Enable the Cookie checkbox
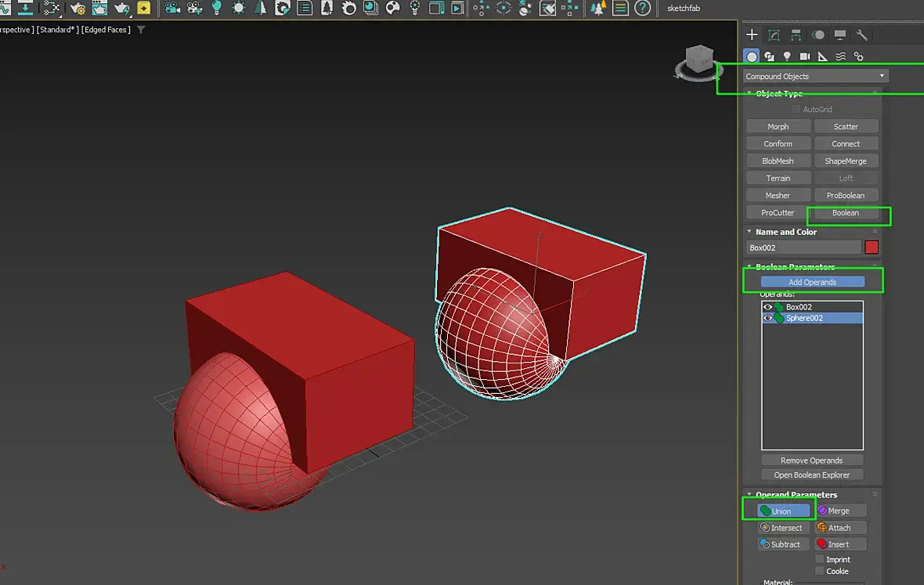The image size is (924, 585). coord(819,571)
